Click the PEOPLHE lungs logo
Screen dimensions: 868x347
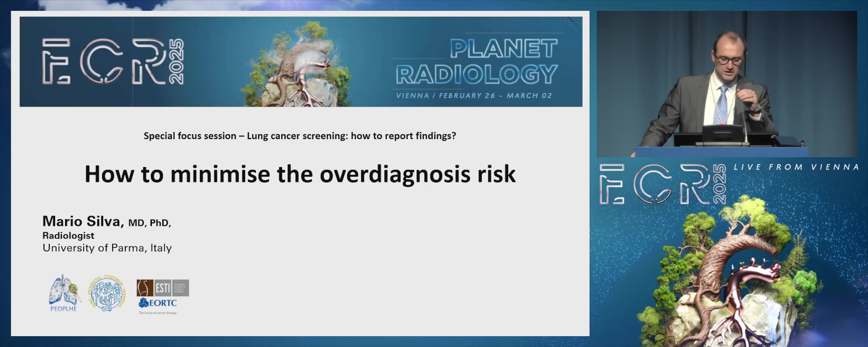click(64, 293)
